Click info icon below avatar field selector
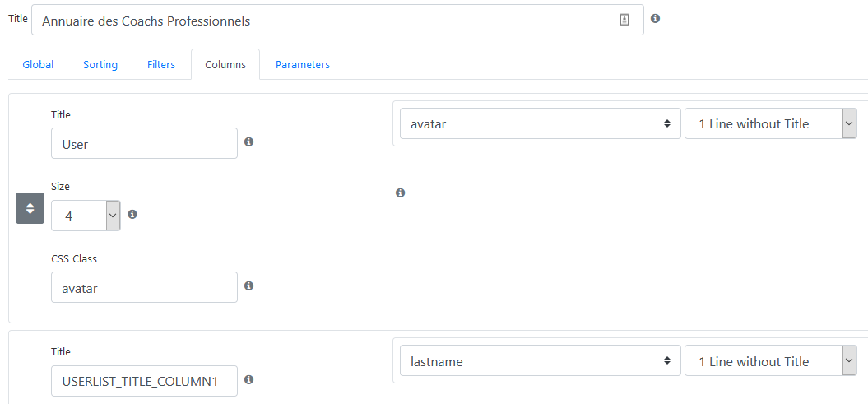The image size is (868, 404). pos(400,193)
